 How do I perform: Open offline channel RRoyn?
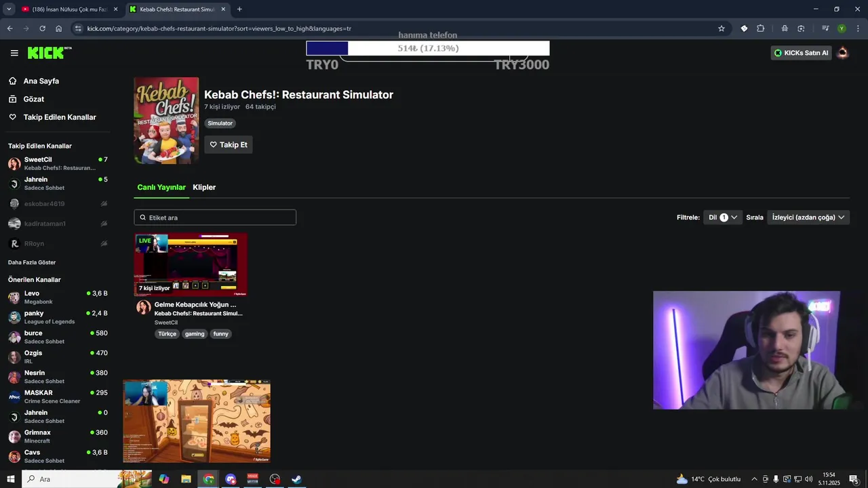(58, 243)
